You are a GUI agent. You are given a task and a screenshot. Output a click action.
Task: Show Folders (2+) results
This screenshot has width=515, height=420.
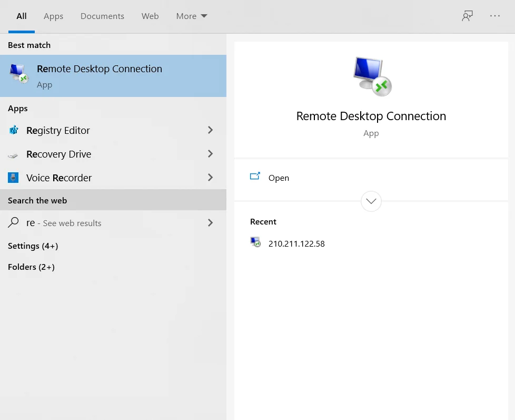pyautogui.click(x=31, y=267)
